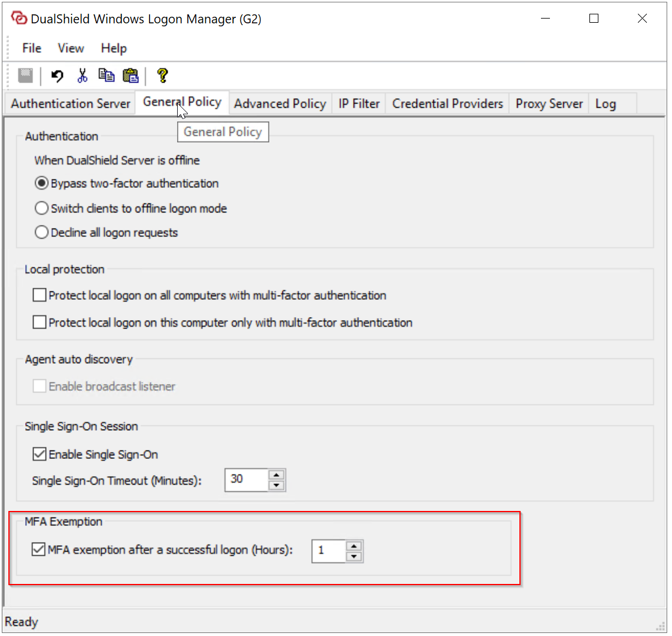Screen dimensions: 672x636
Task: Click the Copy toolbar icon
Action: click(x=107, y=75)
